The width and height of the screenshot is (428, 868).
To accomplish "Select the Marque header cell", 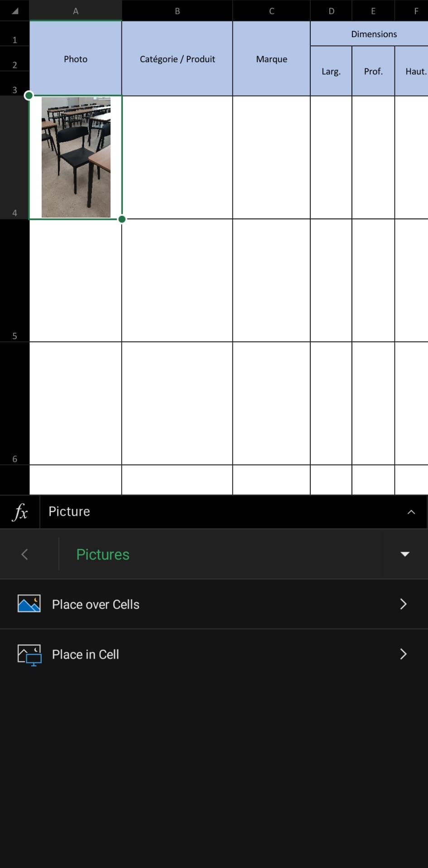I will pyautogui.click(x=271, y=59).
